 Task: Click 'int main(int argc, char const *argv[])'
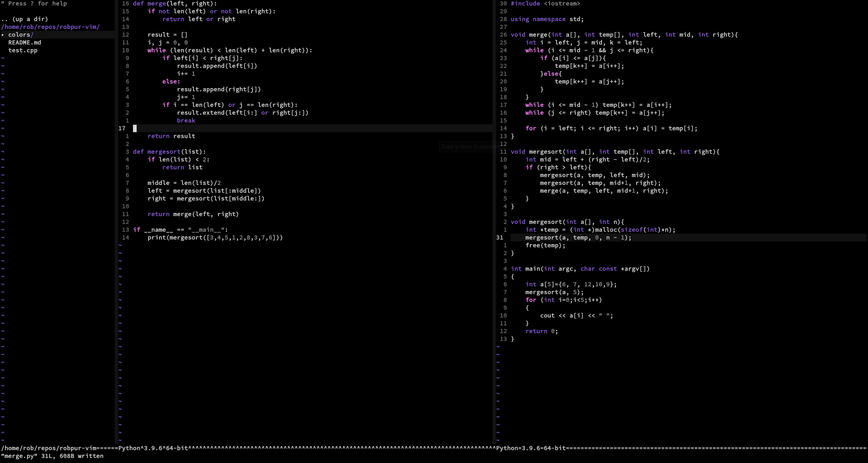pyautogui.click(x=581, y=269)
